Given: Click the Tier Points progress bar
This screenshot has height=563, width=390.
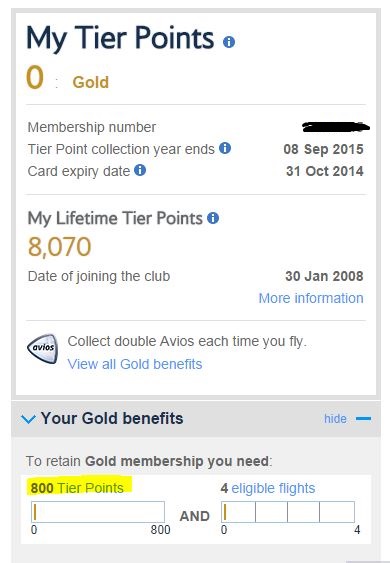Looking at the screenshot, I should (98, 512).
